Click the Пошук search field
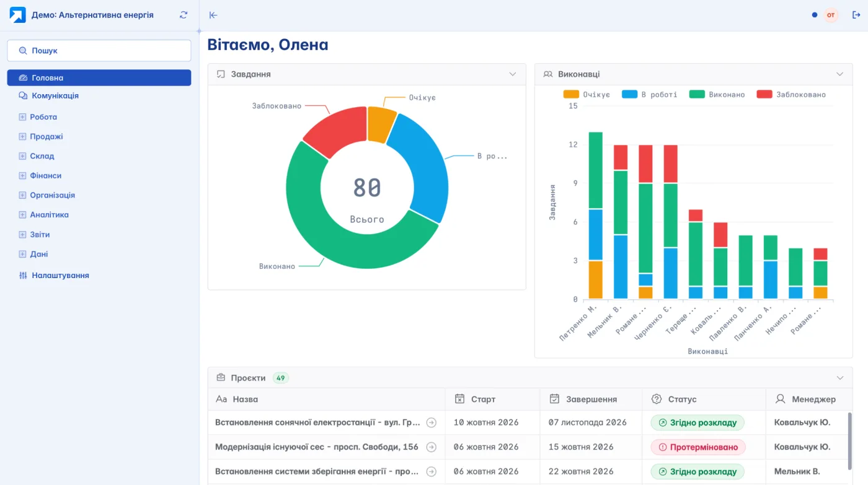Image resolution: width=868 pixels, height=485 pixels. (x=99, y=51)
